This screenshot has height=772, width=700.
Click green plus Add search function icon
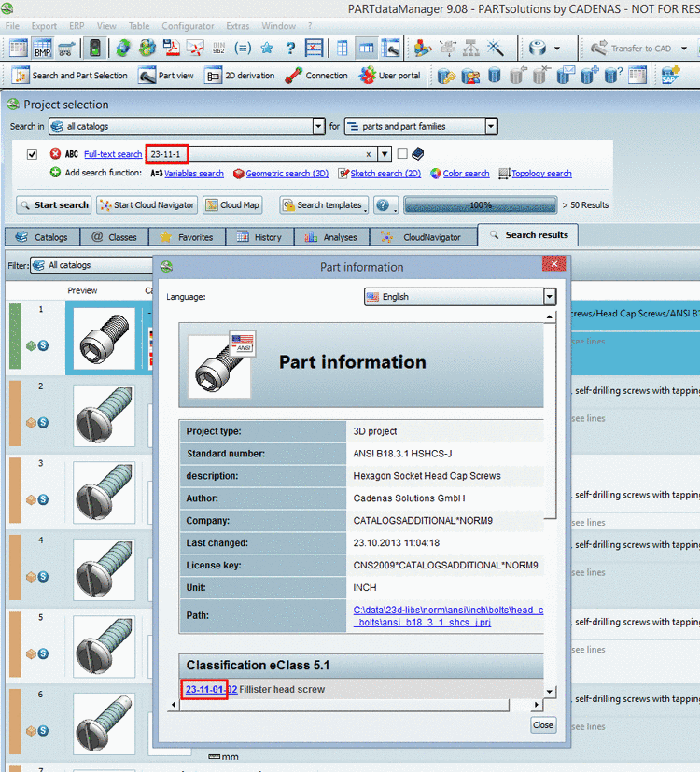[x=55, y=173]
